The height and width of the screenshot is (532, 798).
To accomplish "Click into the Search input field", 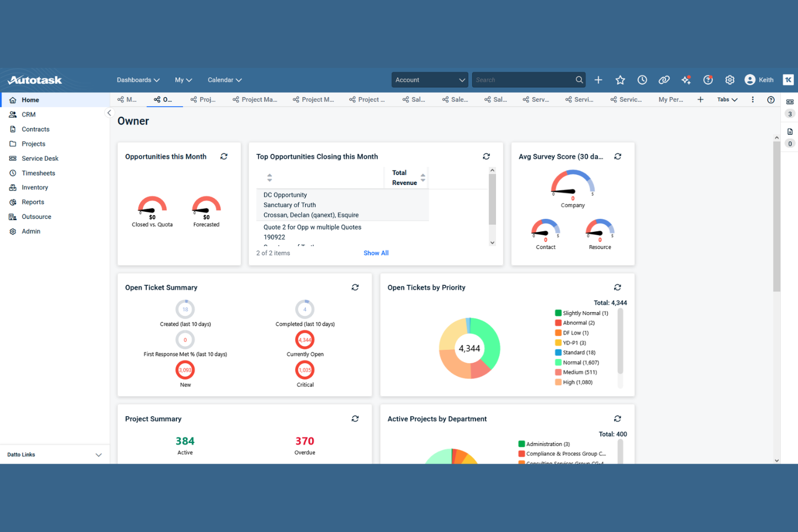I will (x=523, y=80).
